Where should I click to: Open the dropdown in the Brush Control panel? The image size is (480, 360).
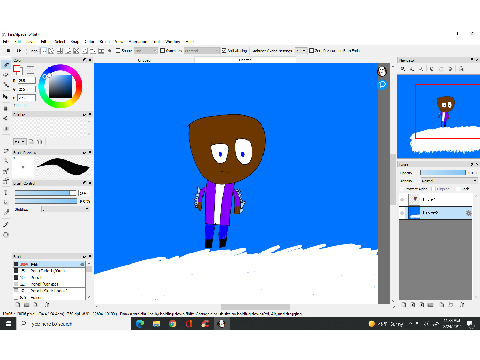(65, 209)
